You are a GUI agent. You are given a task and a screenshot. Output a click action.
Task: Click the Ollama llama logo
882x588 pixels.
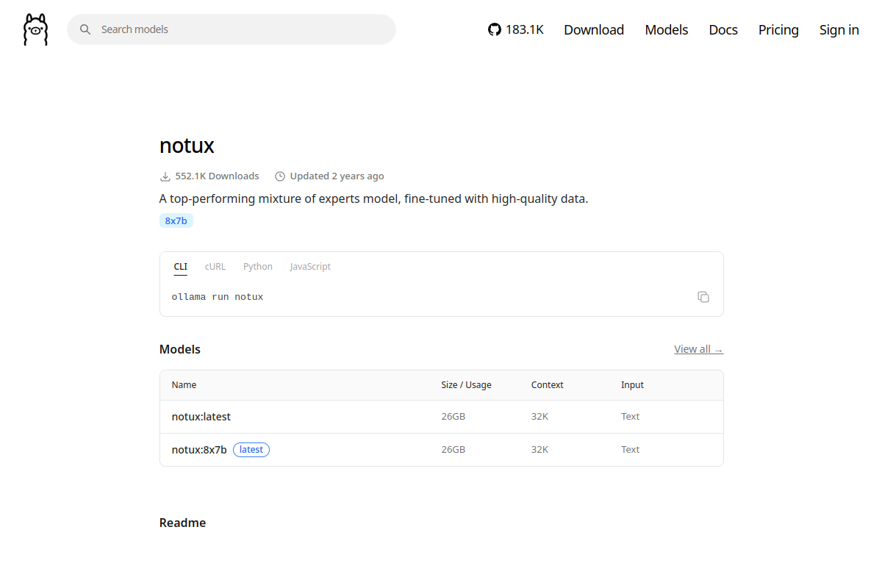[x=35, y=29]
